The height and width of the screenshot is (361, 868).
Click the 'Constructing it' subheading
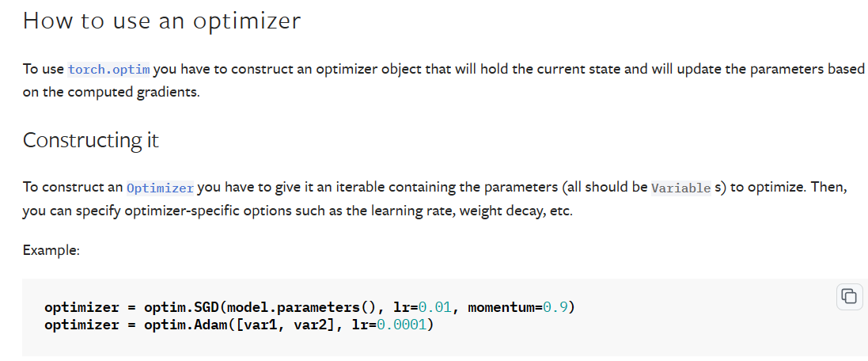pos(90,140)
